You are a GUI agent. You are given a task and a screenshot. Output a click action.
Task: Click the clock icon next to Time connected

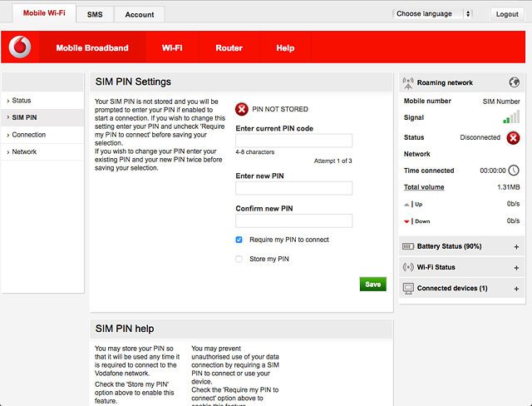click(x=514, y=170)
